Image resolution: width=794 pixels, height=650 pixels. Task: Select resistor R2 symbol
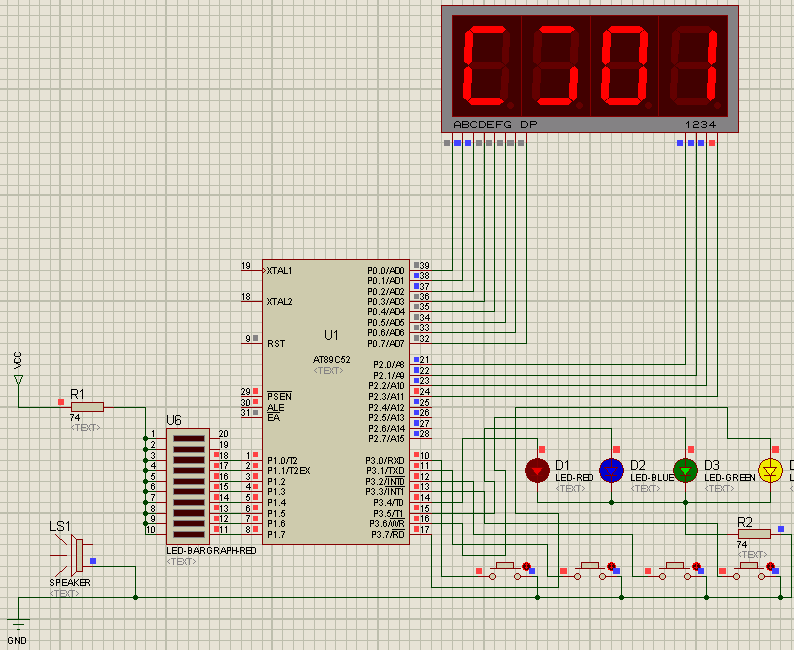[x=754, y=534]
